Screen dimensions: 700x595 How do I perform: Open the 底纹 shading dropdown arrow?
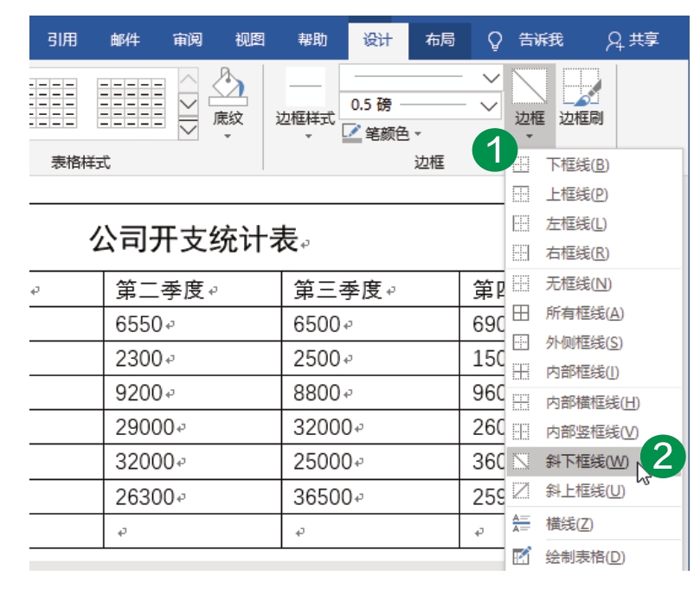coord(228,136)
